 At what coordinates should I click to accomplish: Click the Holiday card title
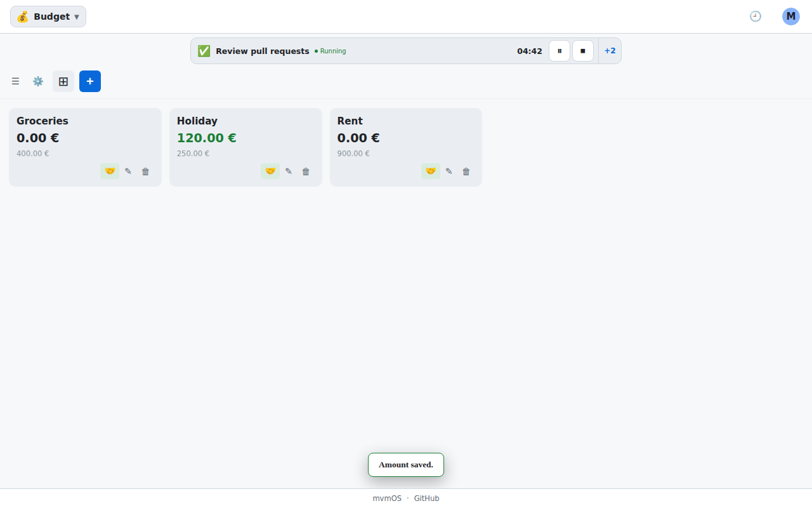(x=197, y=121)
